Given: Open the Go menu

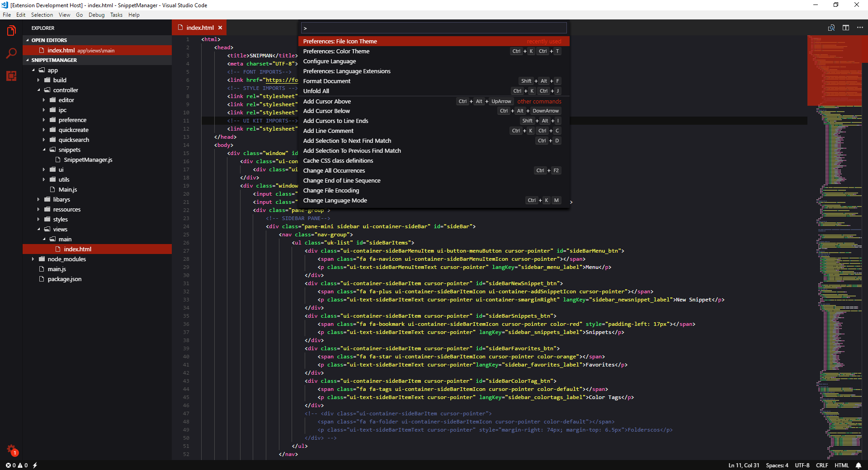Looking at the screenshot, I should [x=80, y=15].
